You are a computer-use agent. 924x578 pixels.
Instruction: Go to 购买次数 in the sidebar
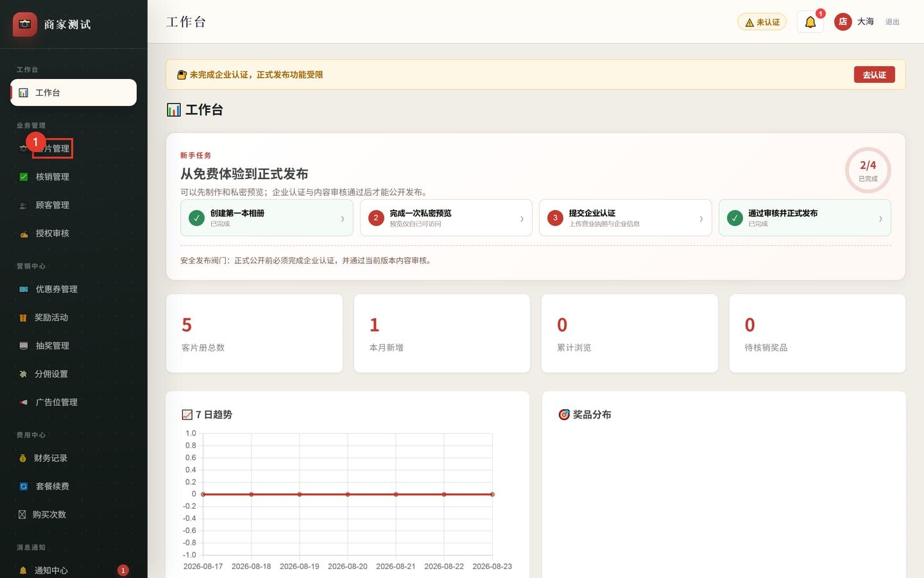point(73,514)
